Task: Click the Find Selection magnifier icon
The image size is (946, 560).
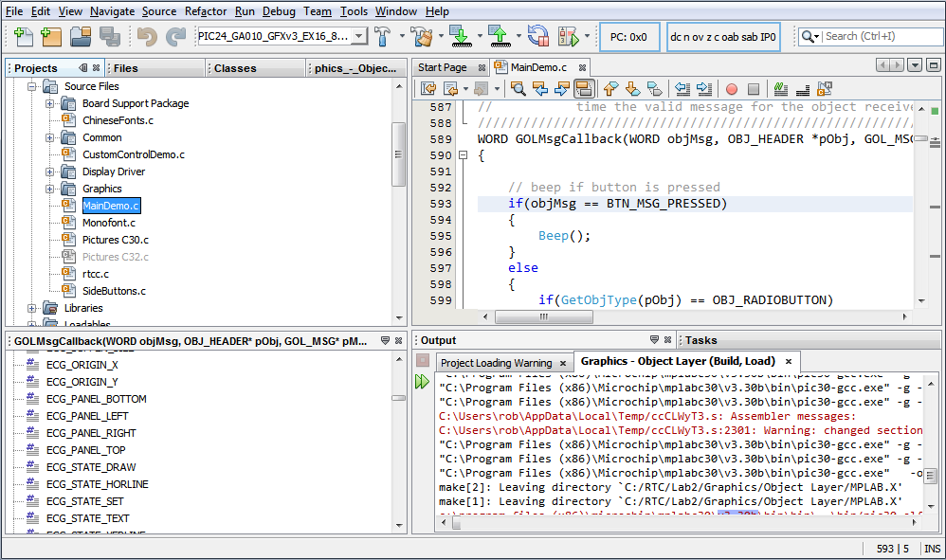Action: coord(518,89)
